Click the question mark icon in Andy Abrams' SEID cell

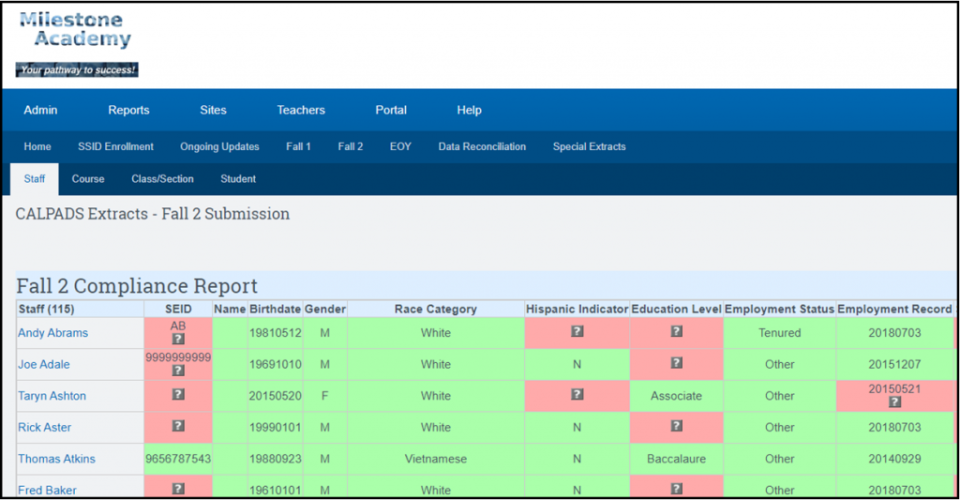(178, 338)
